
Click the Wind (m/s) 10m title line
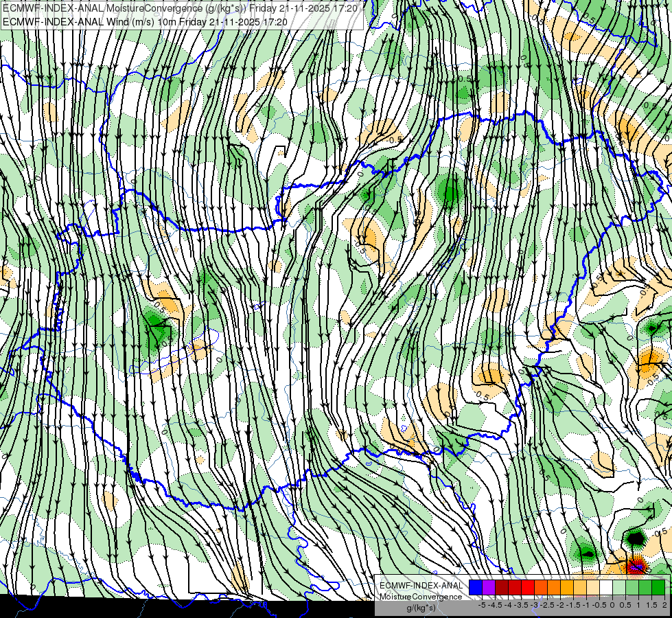(x=145, y=21)
